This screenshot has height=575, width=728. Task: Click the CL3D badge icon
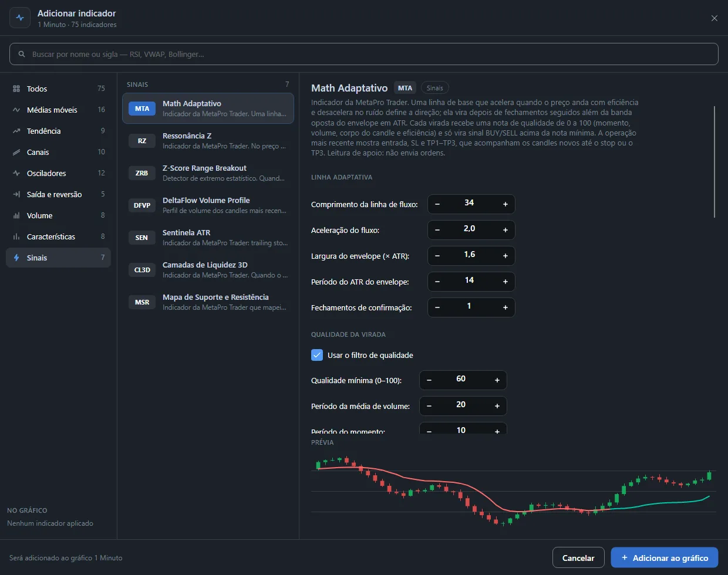(x=142, y=270)
